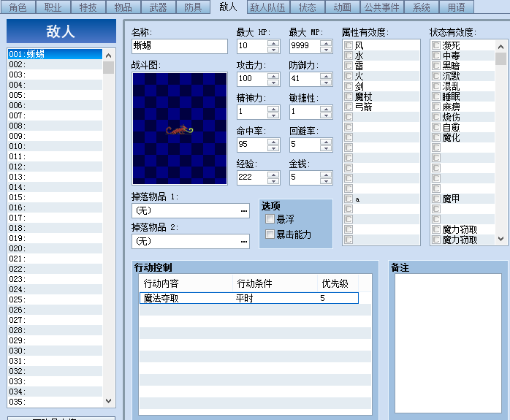This screenshot has width=510, height=420.
Task: Toggle the 悬浮 option checkbox
Action: click(x=270, y=219)
